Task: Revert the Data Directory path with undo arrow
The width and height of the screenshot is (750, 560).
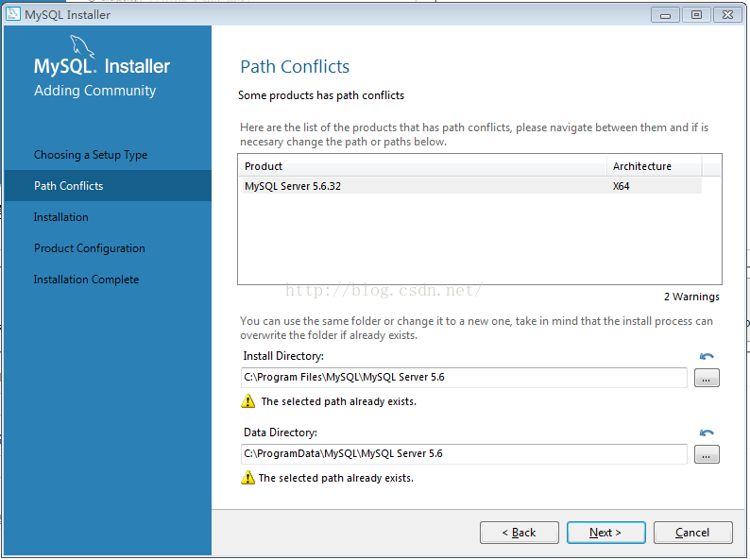Action: pos(707,433)
